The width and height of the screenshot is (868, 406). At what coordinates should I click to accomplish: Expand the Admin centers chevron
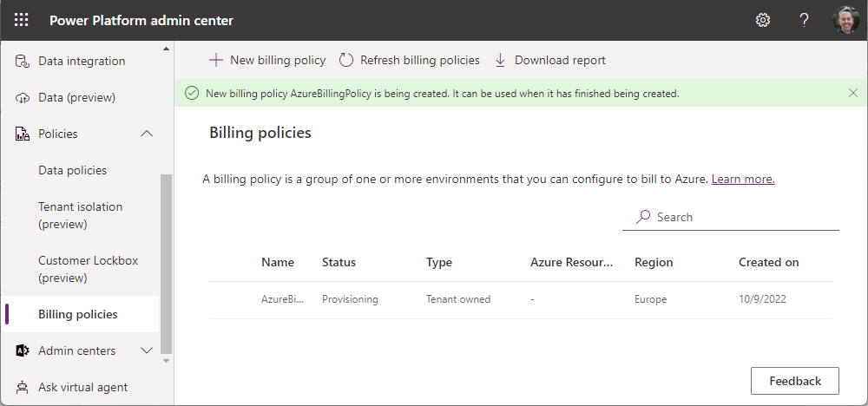click(x=147, y=350)
